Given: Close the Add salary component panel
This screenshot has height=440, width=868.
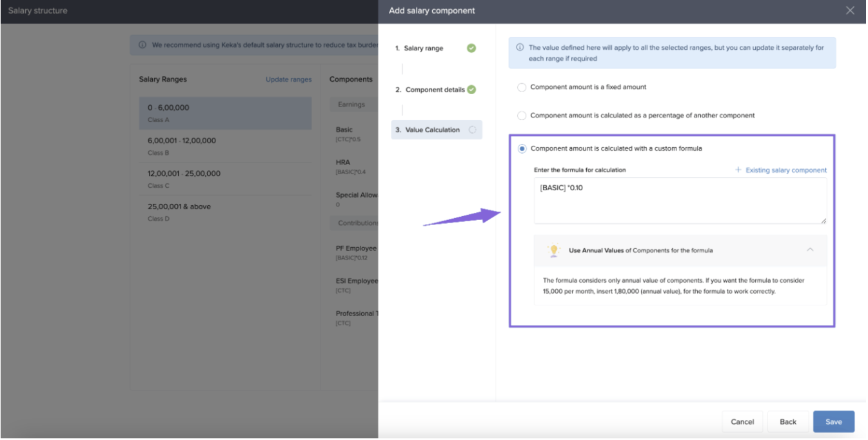Looking at the screenshot, I should tap(850, 10).
